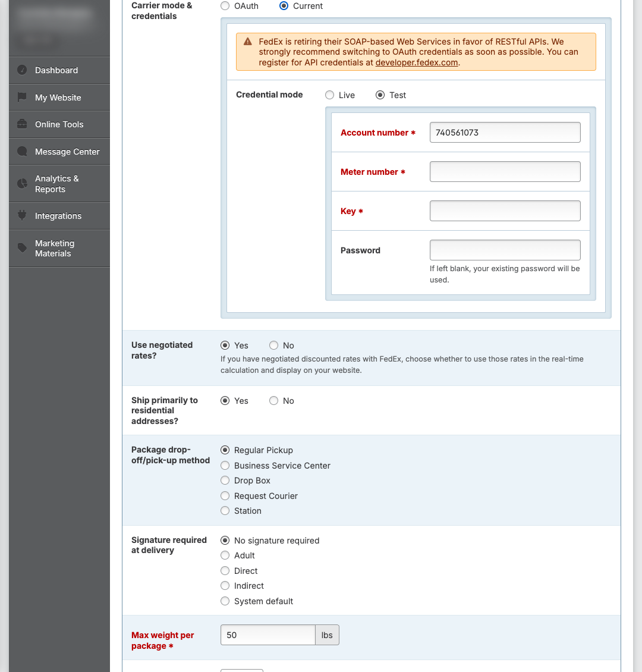Go to Message Center
This screenshot has height=672, width=642.
[59, 152]
